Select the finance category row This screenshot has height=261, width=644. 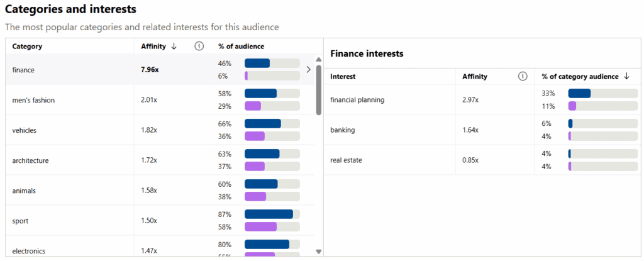click(x=160, y=69)
